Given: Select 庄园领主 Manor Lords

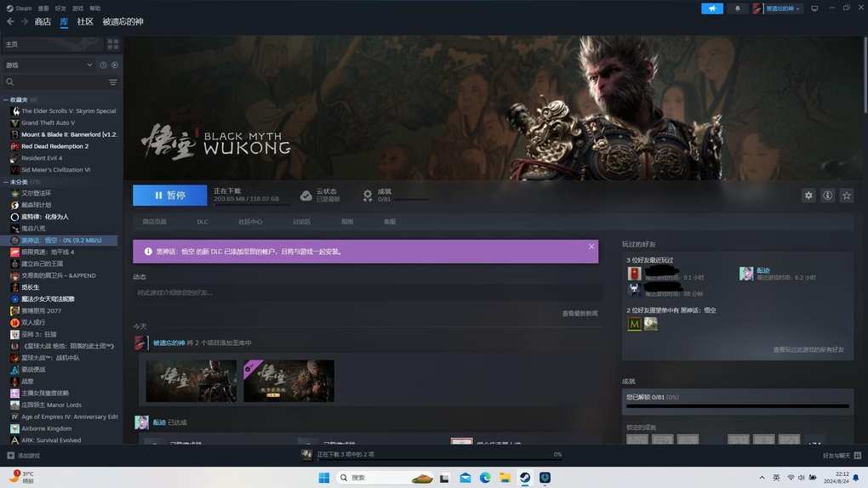Looking at the screenshot, I should click(x=46, y=405).
